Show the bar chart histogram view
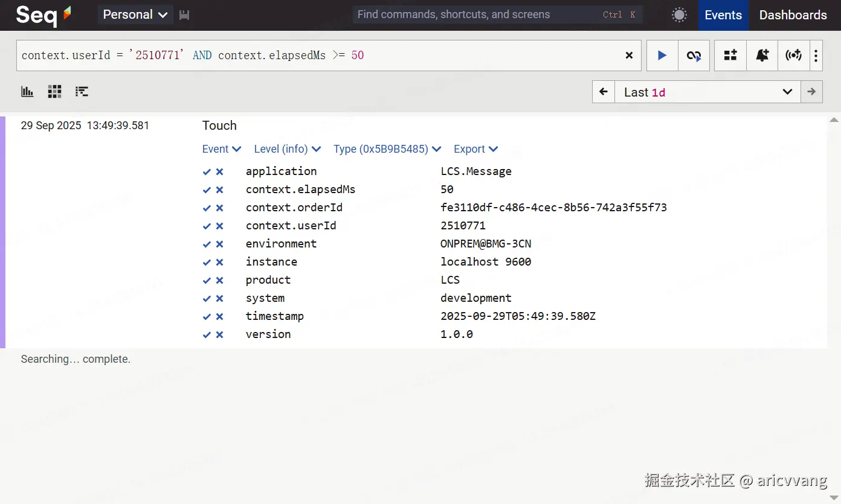 (27, 92)
